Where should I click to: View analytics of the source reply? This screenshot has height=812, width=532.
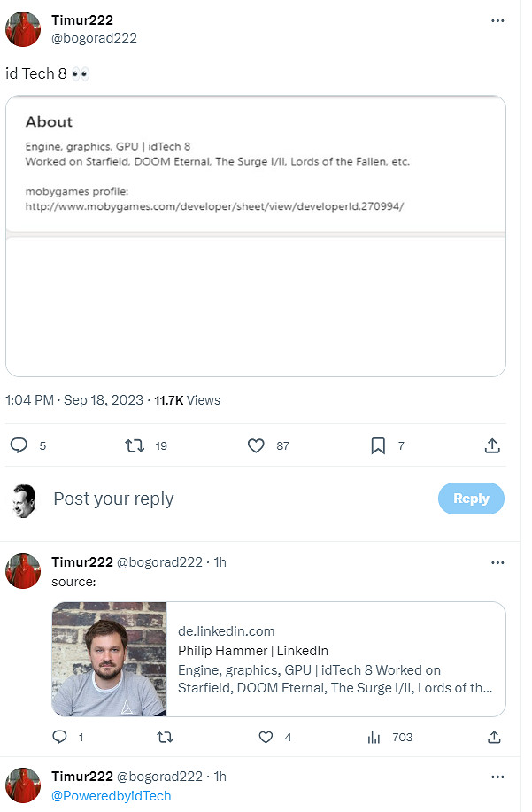coord(374,737)
